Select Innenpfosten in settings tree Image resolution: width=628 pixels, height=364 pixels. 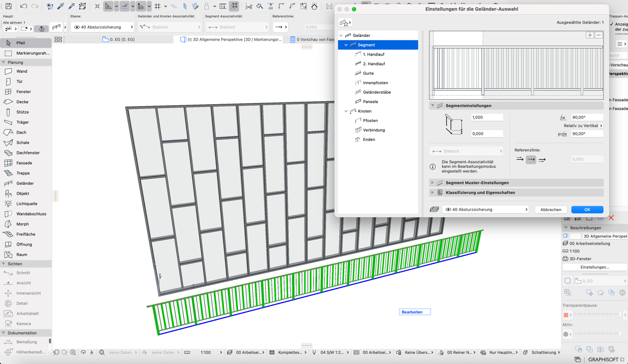(x=375, y=83)
